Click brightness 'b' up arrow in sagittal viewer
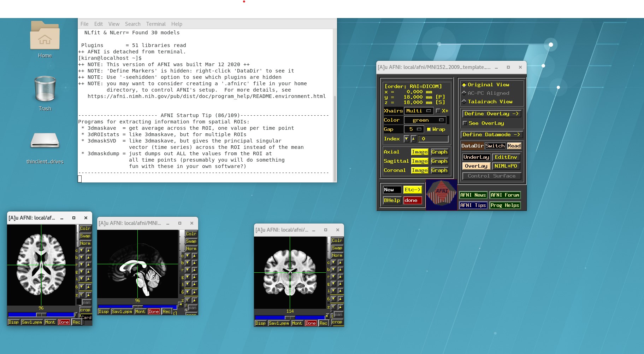The image size is (644, 354). point(194,263)
